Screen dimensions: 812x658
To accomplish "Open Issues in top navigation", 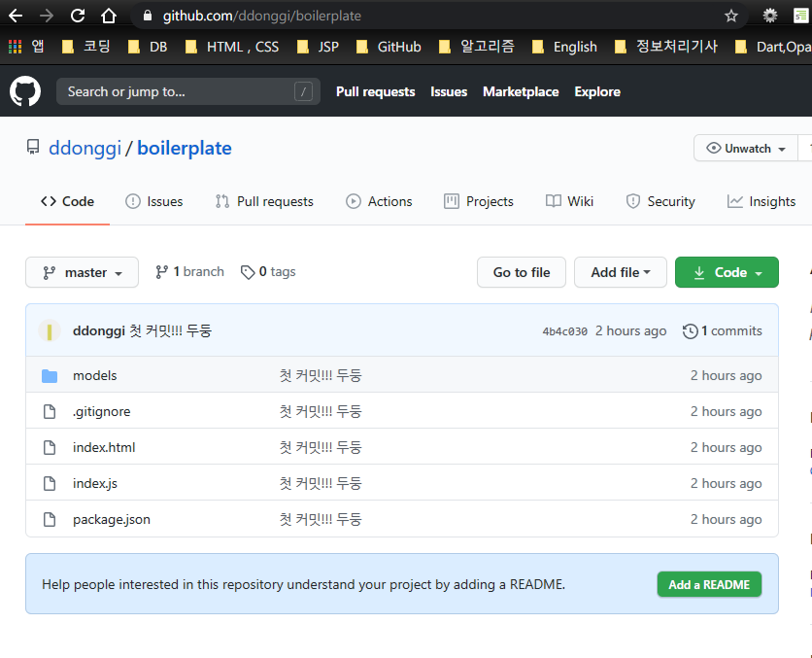I will [449, 91].
